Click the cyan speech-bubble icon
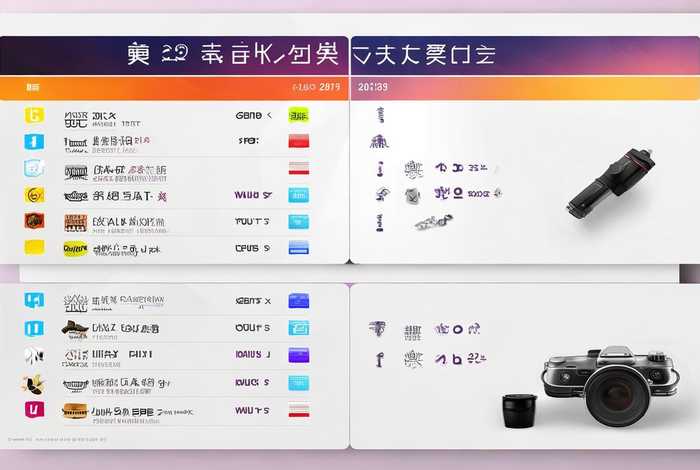Screen dimensions: 700x470 point(34,300)
